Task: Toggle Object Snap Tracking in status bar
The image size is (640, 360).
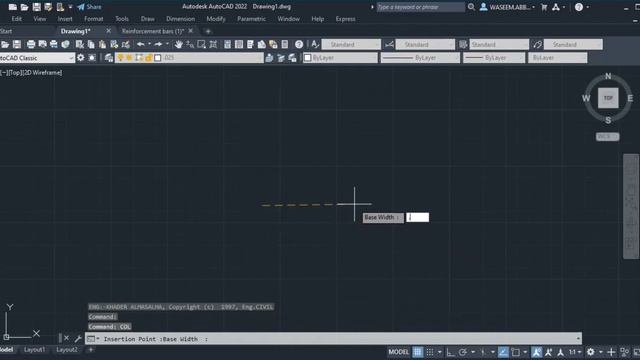Action: click(x=503, y=351)
